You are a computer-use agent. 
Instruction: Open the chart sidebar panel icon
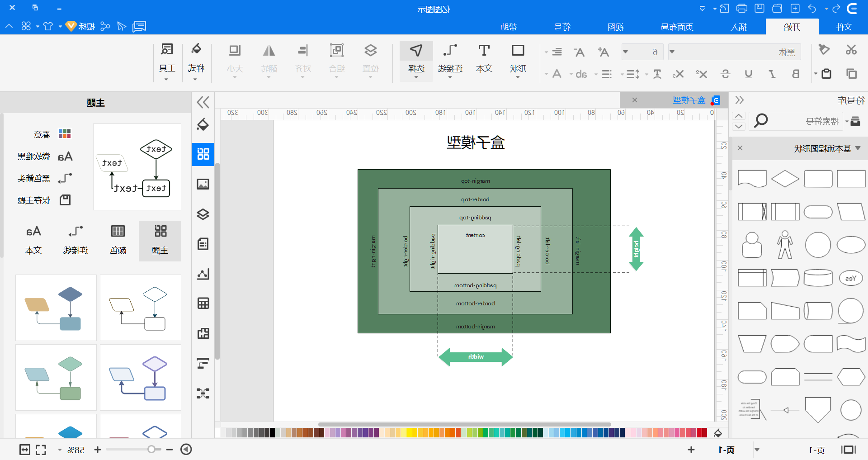pos(203,274)
